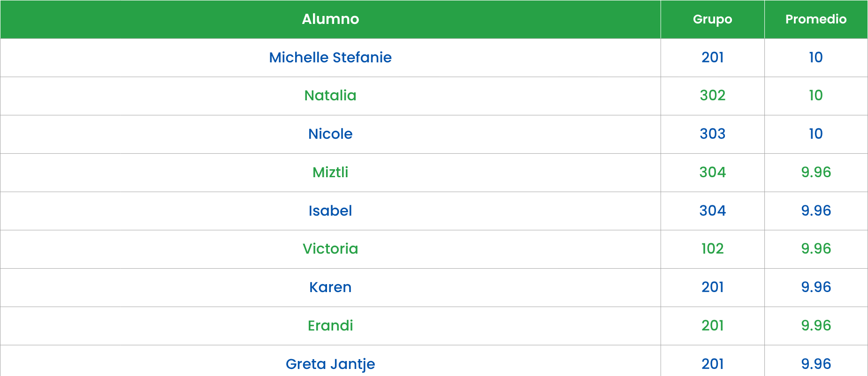
Task: Click on Natalia in the Alumno column
Action: click(x=330, y=96)
